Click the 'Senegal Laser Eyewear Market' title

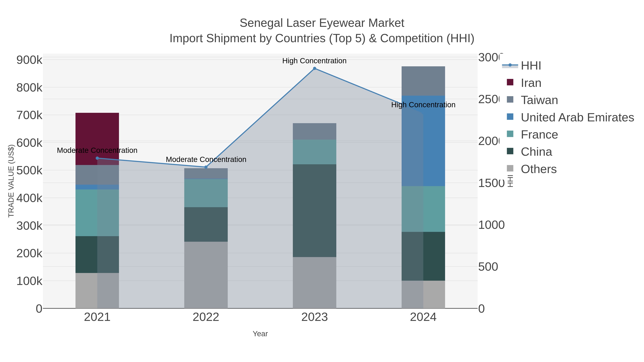(x=322, y=23)
